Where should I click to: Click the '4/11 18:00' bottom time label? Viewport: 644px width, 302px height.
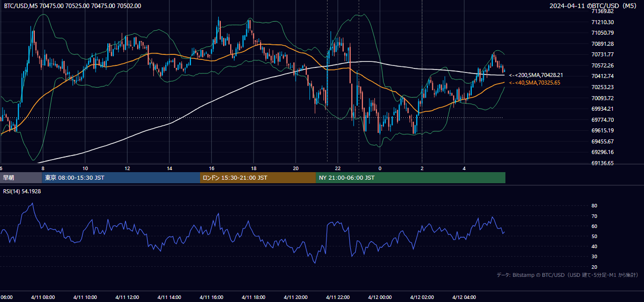[x=253, y=297]
